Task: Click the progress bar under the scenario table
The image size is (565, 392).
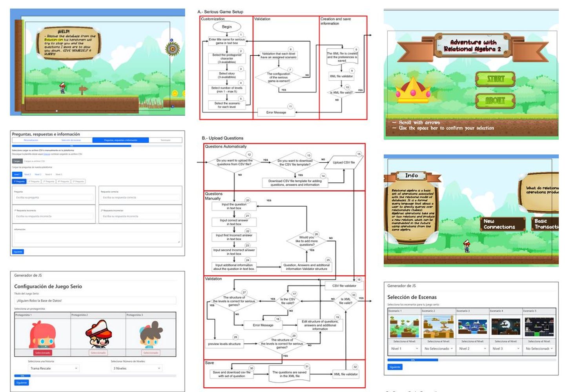Action: pos(472,360)
